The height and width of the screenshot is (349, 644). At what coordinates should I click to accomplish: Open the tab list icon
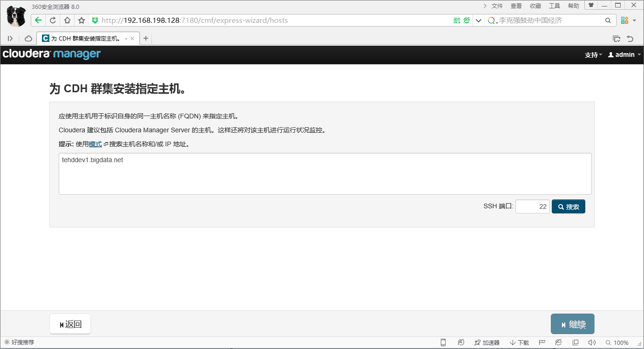click(617, 39)
